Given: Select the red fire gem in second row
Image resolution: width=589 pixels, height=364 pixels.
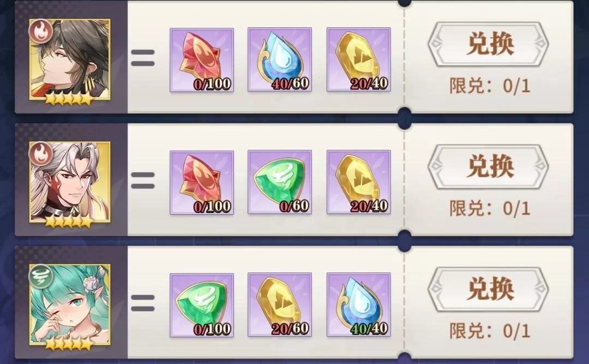Looking at the screenshot, I should (x=202, y=183).
